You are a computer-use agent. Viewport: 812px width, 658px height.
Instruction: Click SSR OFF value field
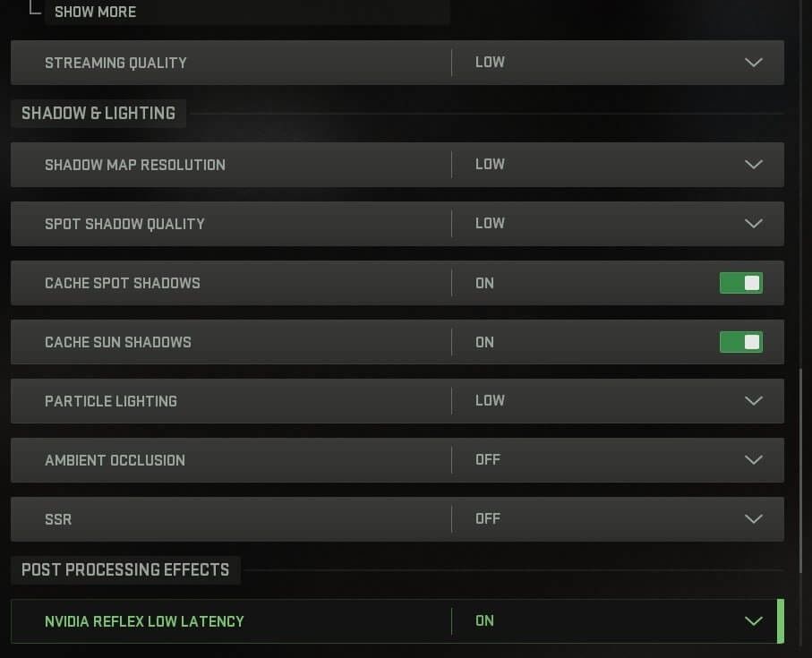488,519
